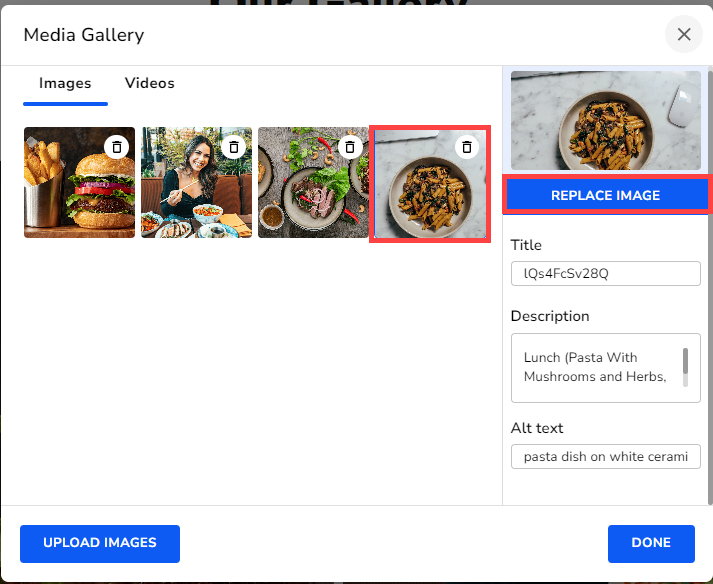This screenshot has width=713, height=584.
Task: Switch to the Images tab
Action: click(65, 84)
